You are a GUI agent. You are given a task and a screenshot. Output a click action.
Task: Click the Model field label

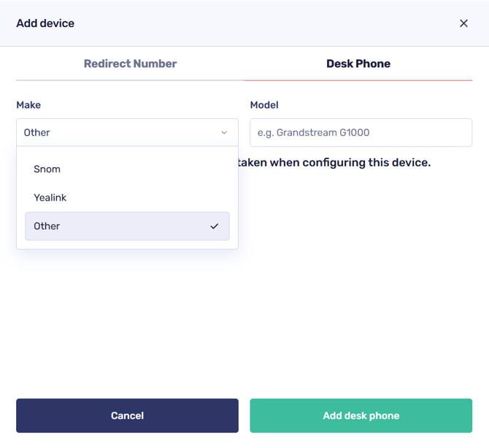[264, 105]
